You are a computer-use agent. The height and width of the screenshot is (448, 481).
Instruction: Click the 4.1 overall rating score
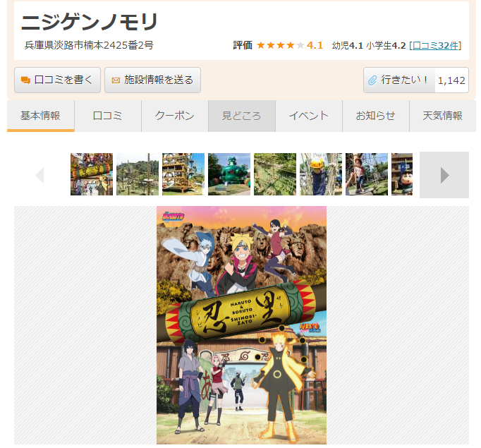[315, 45]
